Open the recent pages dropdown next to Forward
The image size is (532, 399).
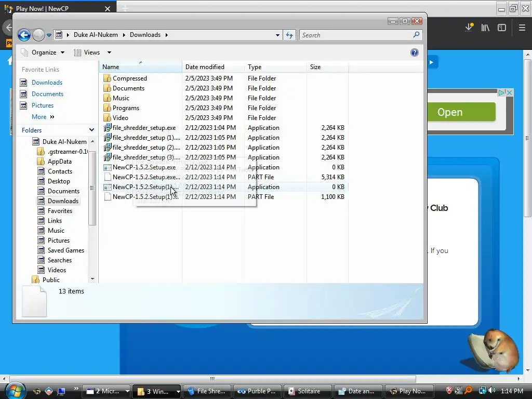(x=49, y=35)
